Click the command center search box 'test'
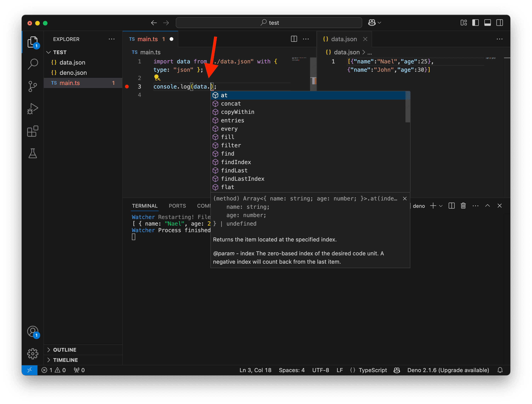This screenshot has height=404, width=532. click(x=269, y=23)
